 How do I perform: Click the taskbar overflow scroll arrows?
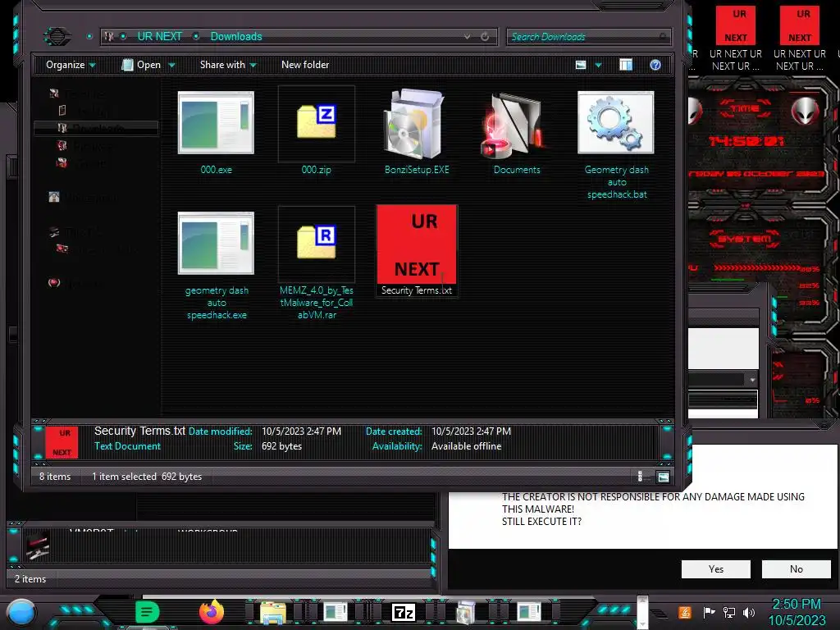(x=642, y=612)
